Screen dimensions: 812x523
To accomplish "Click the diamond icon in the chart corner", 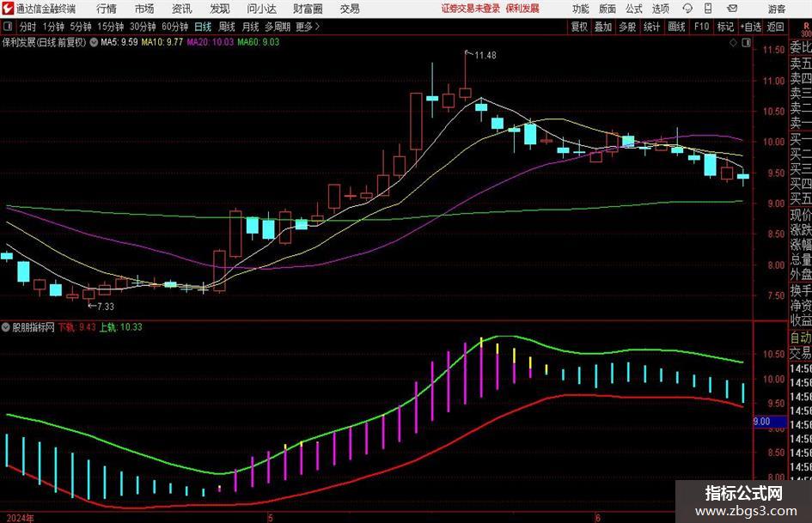I will [733, 43].
